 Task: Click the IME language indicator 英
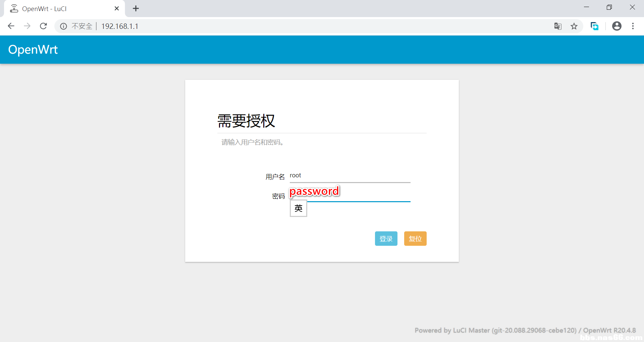pos(299,209)
